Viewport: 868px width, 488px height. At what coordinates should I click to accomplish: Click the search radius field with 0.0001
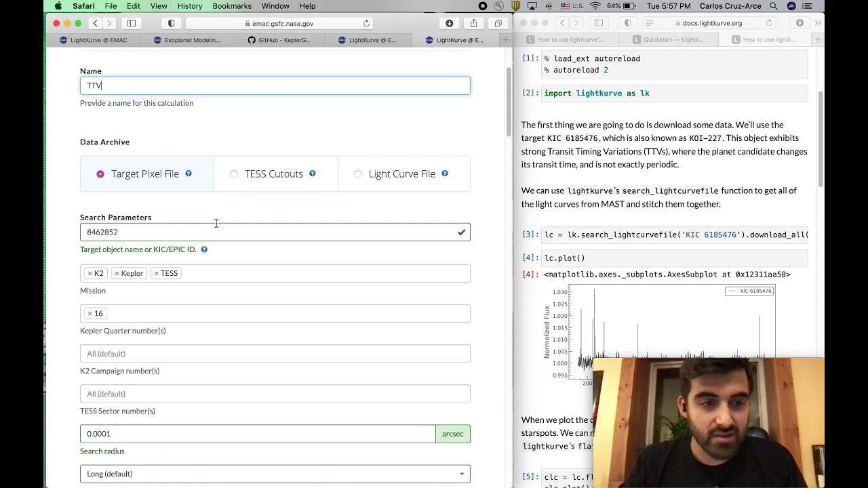(258, 434)
